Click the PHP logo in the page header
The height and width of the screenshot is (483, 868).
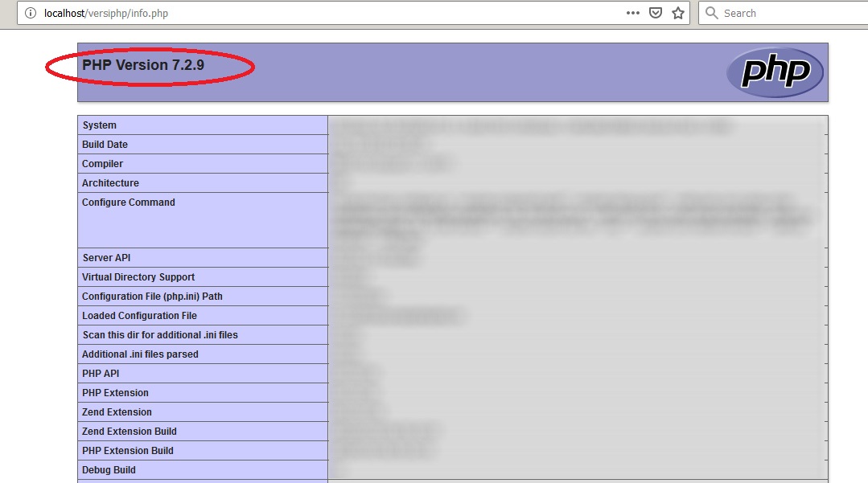[x=775, y=72]
